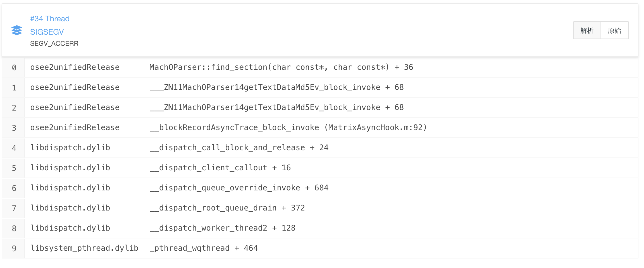Click the osee2unifiedRelease module on frame 0
The image size is (644, 268).
click(x=75, y=67)
